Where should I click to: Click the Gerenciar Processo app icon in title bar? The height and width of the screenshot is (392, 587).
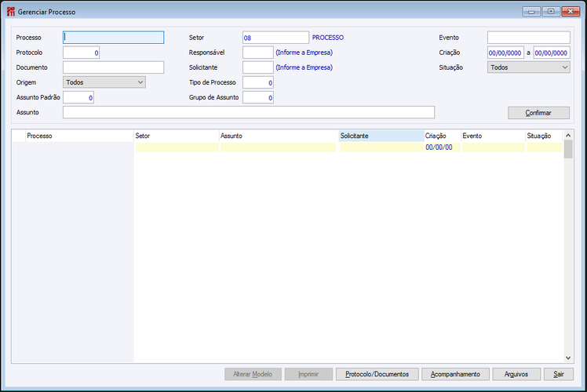pyautogui.click(x=11, y=12)
